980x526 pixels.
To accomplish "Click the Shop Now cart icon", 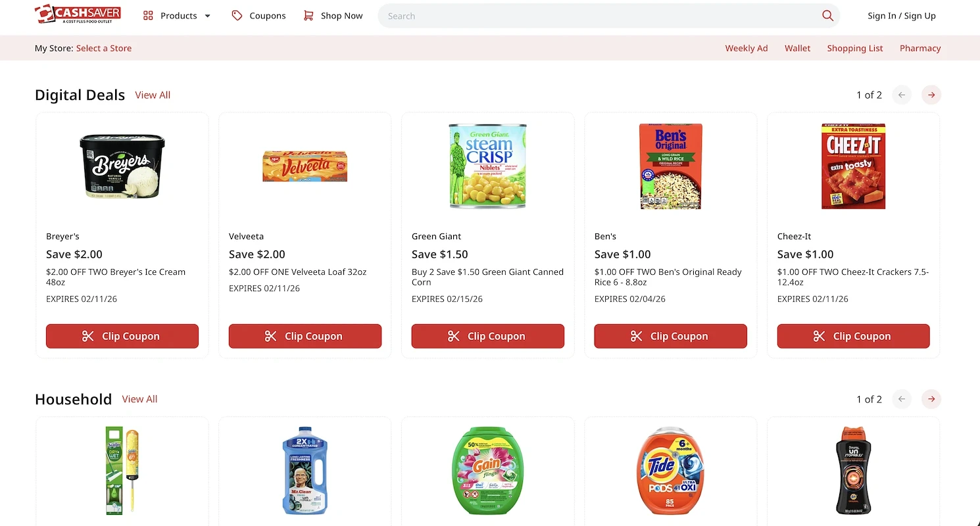I will point(308,16).
